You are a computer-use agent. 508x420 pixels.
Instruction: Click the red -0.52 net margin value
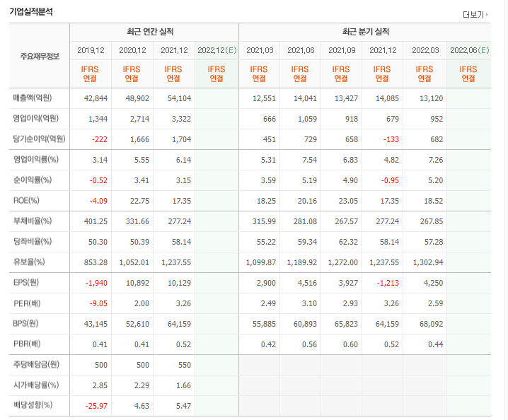pyautogui.click(x=98, y=180)
